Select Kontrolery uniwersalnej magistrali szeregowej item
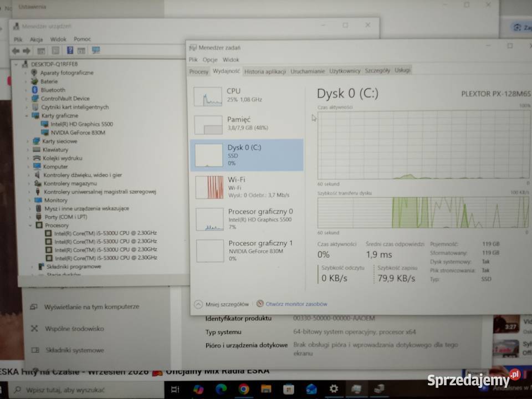Viewport: 532px width, 399px height. point(100,192)
